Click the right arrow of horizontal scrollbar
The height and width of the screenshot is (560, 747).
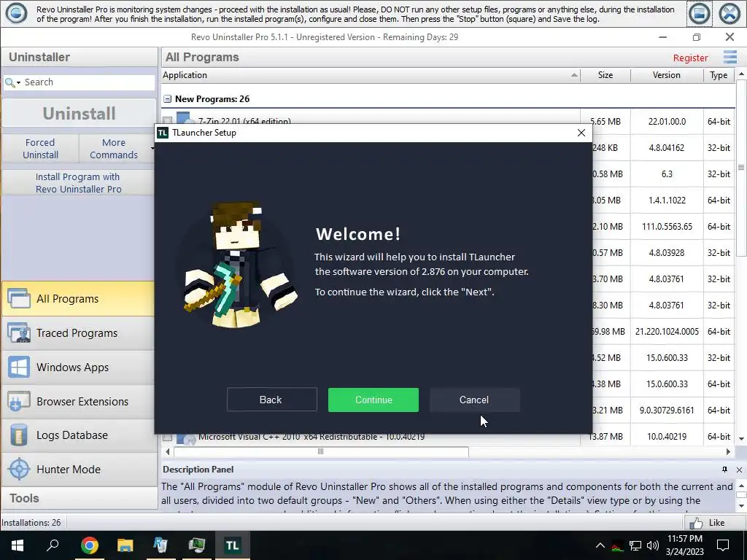[729, 451]
